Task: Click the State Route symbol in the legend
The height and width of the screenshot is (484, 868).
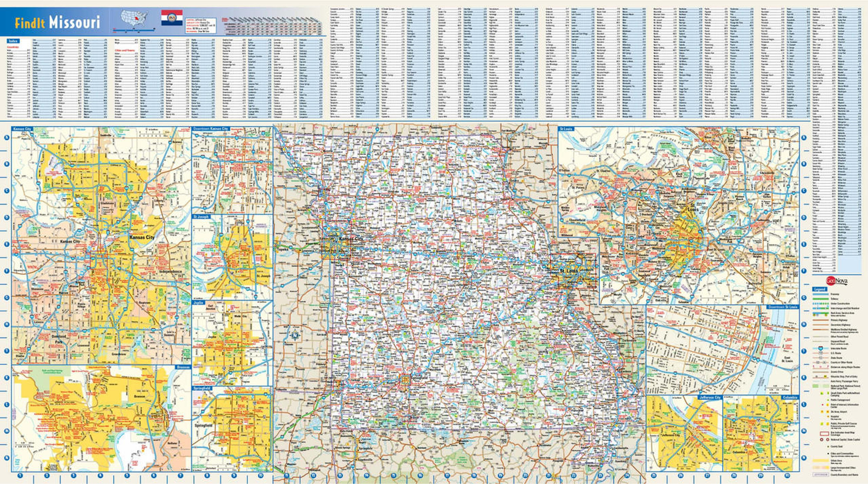Action: [x=820, y=358]
